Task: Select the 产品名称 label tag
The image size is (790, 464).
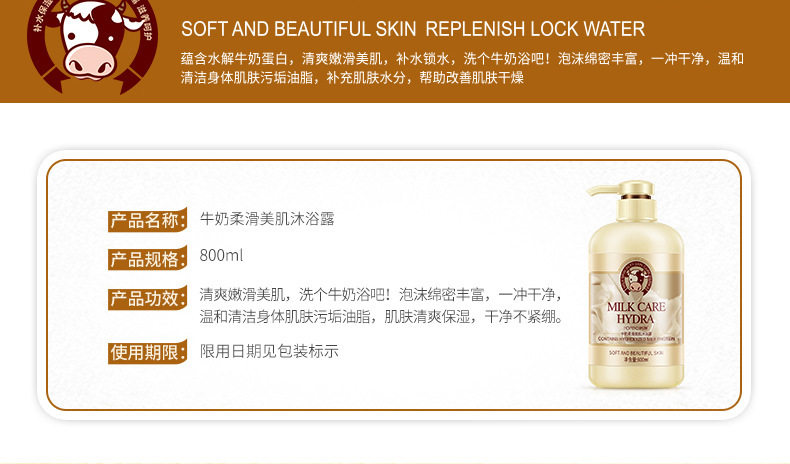Action: [x=147, y=220]
